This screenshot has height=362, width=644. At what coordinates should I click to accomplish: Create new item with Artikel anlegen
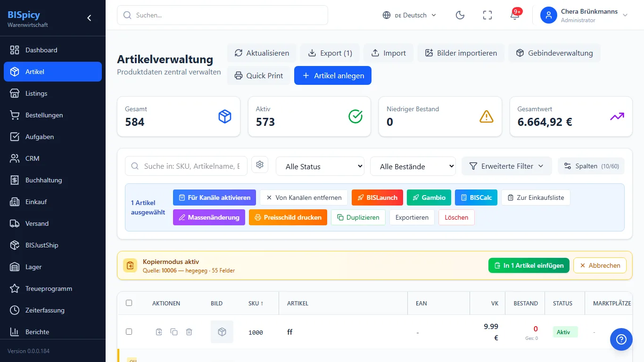tap(333, 75)
